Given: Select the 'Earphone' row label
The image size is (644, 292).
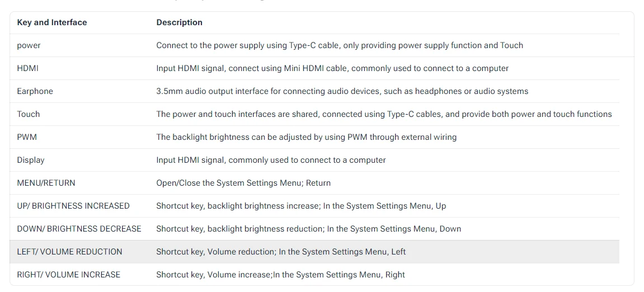Looking at the screenshot, I should 35,92.
